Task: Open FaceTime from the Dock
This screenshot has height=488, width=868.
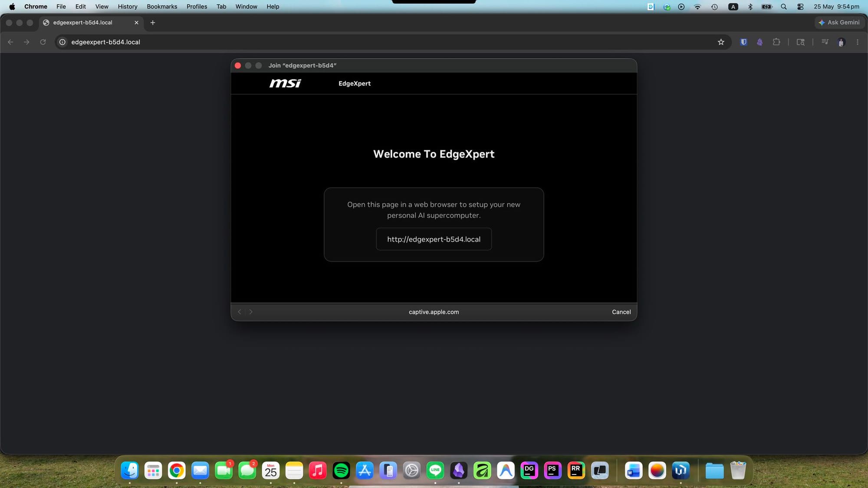Action: pyautogui.click(x=224, y=470)
